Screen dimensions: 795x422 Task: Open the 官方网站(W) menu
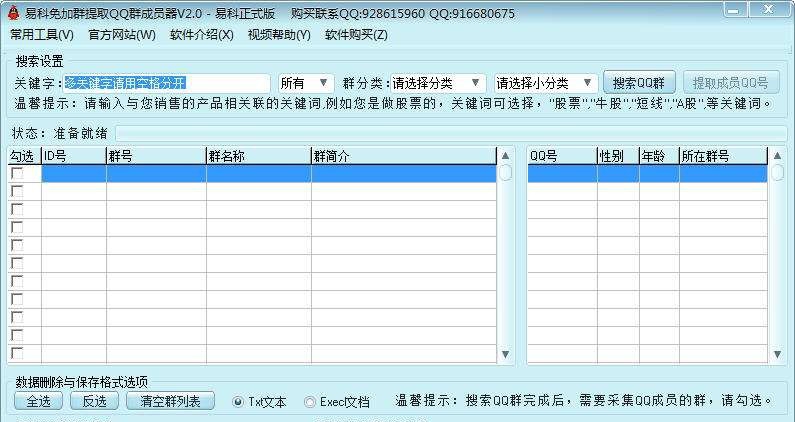pos(122,34)
